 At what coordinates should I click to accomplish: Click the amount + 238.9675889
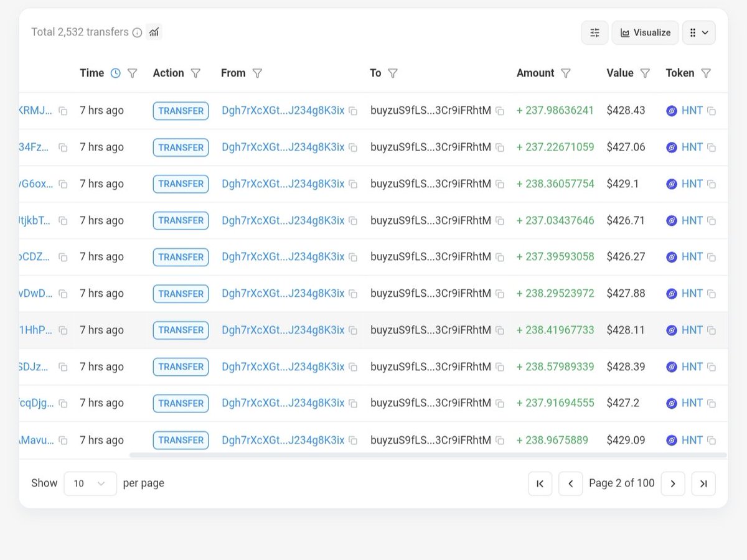pyautogui.click(x=552, y=440)
